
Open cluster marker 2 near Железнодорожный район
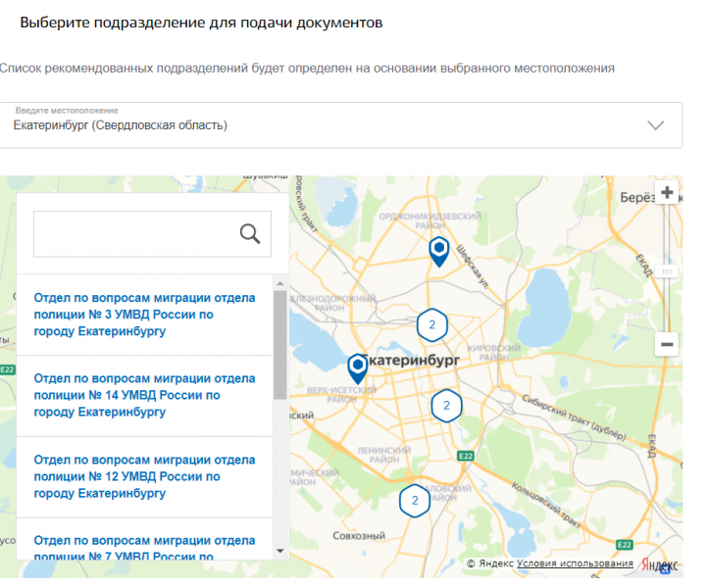(432, 325)
